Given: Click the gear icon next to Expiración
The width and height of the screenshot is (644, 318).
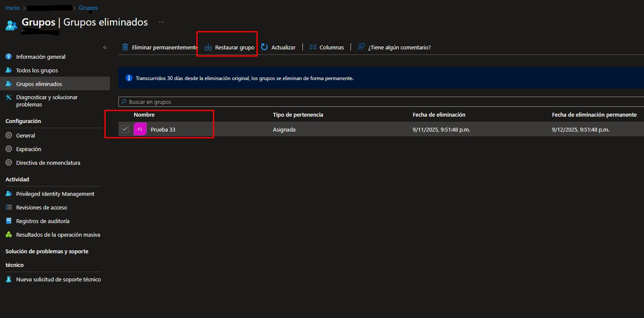Looking at the screenshot, I should pos(9,149).
